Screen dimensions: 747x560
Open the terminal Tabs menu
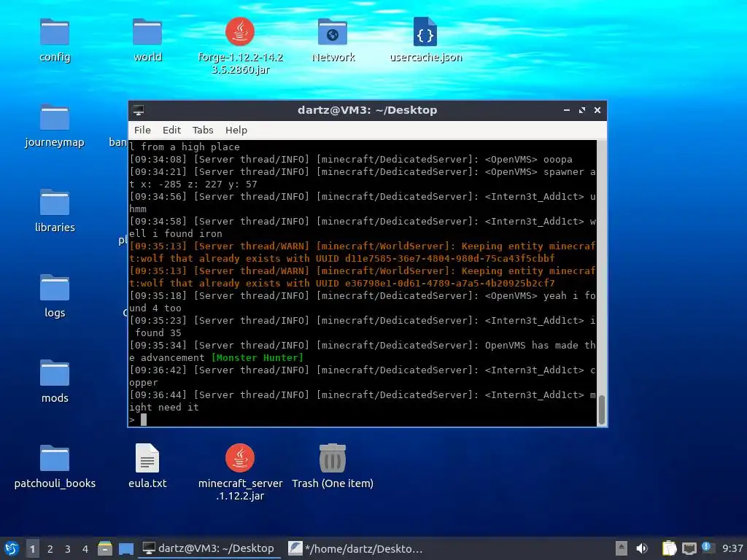tap(203, 130)
